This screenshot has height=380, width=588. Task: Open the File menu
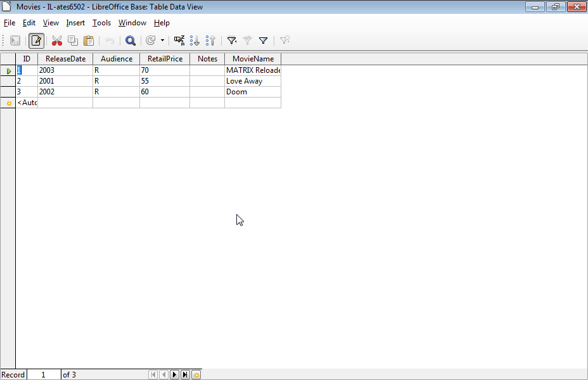[10, 23]
